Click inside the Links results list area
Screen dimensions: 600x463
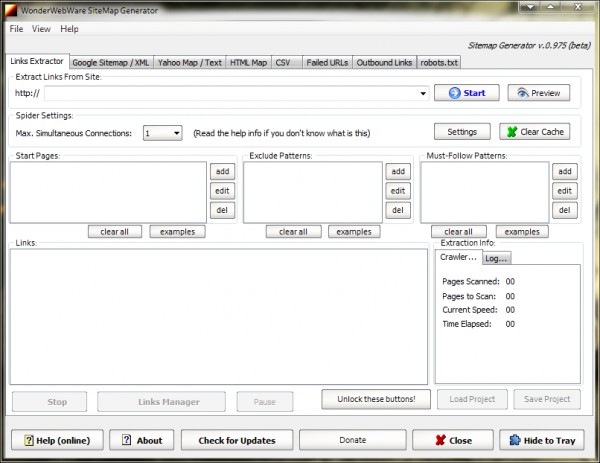[x=219, y=317]
